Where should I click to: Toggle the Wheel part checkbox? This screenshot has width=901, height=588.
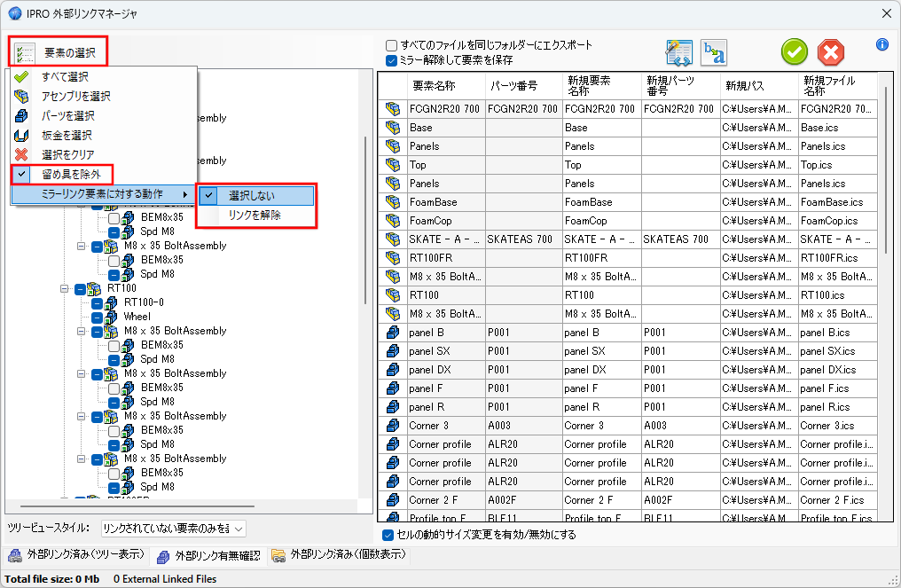pos(97,318)
